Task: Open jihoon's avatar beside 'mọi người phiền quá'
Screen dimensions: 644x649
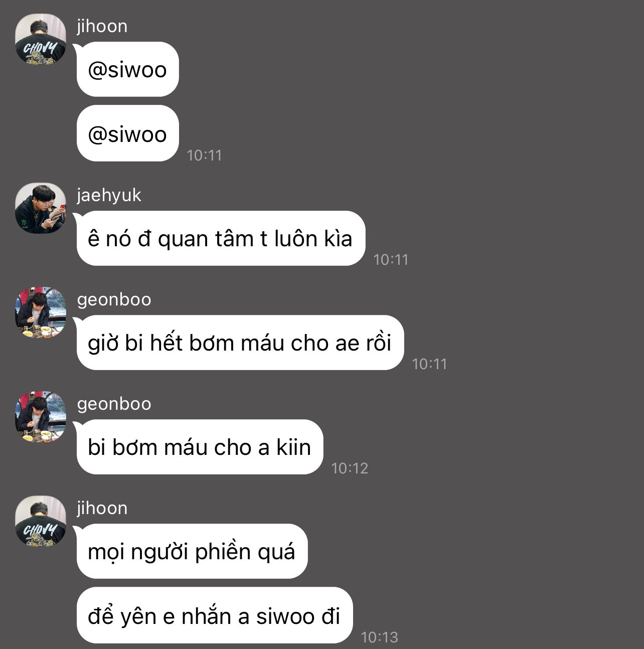Action: (x=41, y=521)
